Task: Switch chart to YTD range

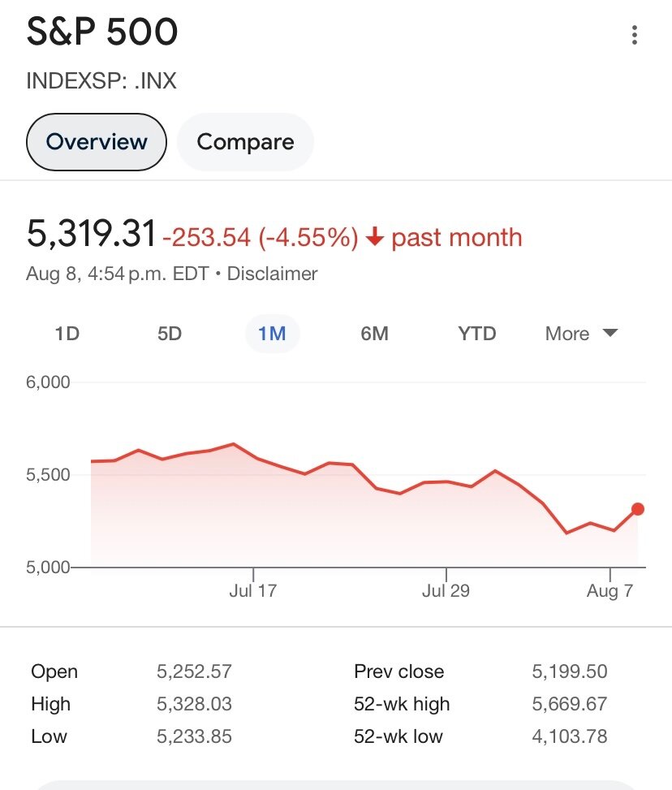Action: click(476, 334)
